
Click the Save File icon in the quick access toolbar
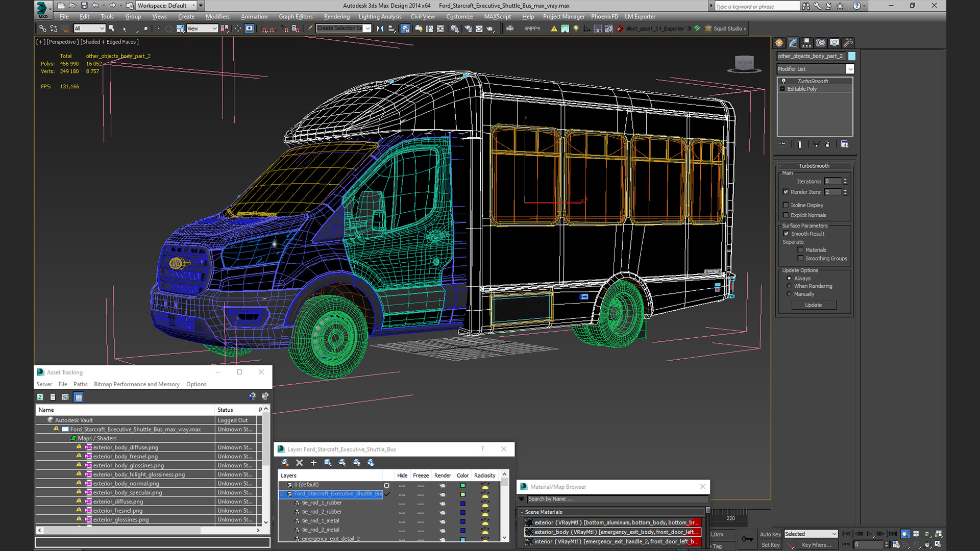click(84, 6)
